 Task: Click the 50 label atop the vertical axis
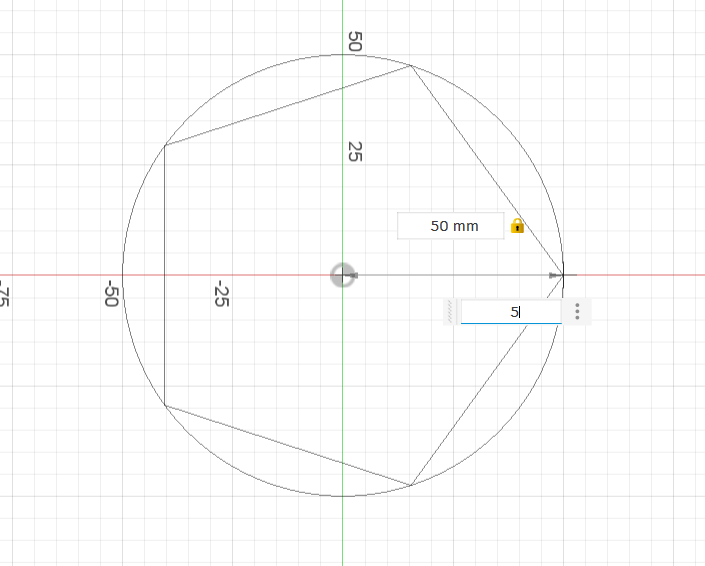point(354,41)
